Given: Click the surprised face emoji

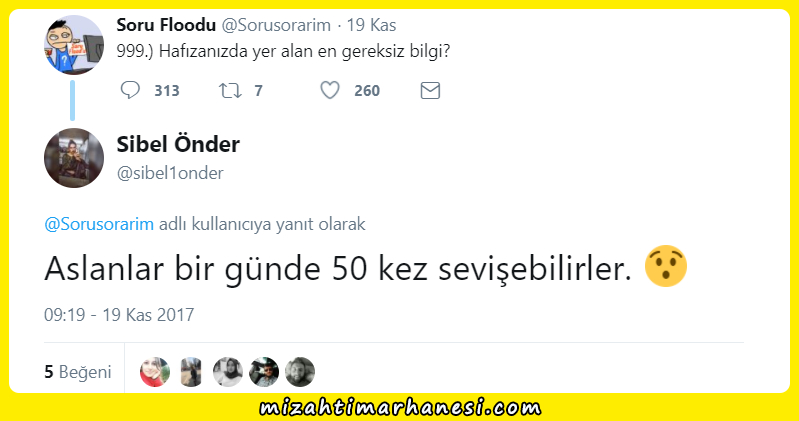Looking at the screenshot, I should pyautogui.click(x=665, y=266).
